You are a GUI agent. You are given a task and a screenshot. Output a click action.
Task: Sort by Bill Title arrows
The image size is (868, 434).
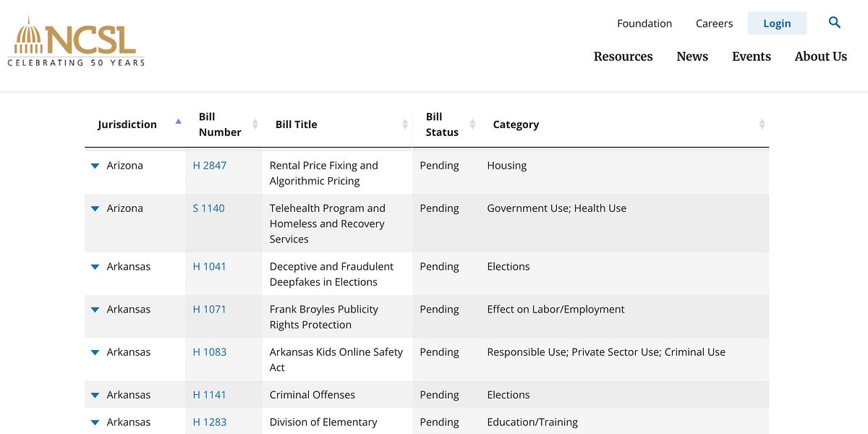tap(405, 124)
